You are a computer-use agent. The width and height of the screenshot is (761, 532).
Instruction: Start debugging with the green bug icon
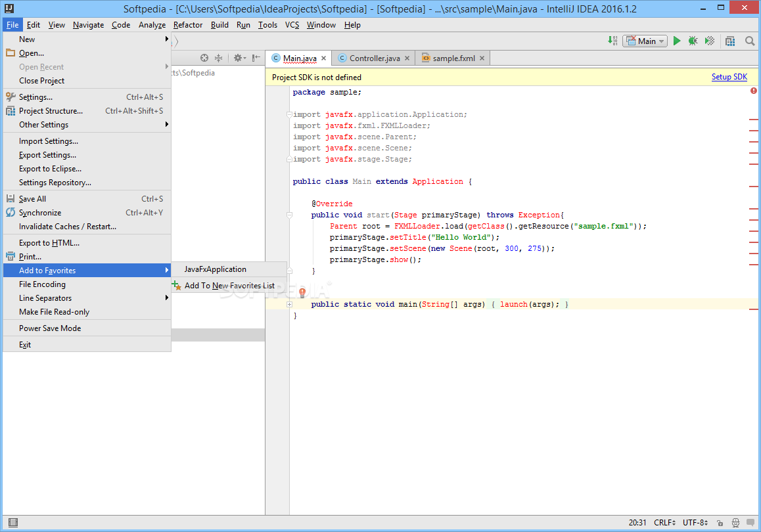tap(693, 41)
